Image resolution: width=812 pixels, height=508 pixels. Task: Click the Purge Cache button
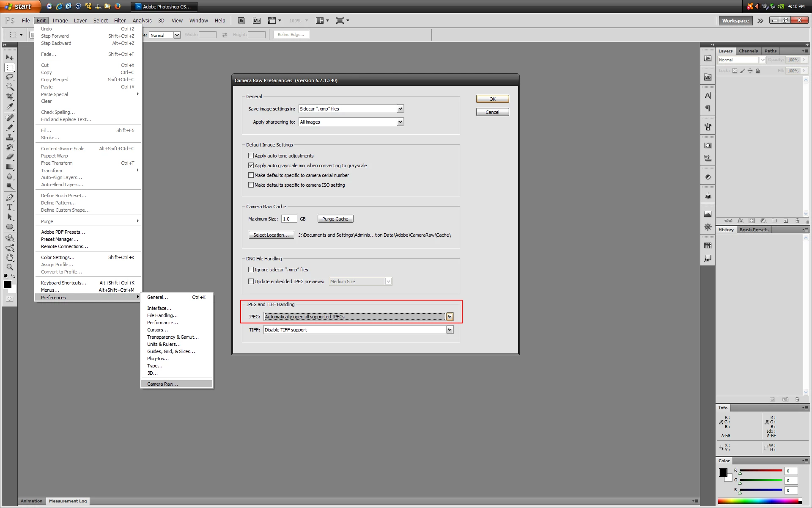coord(335,219)
